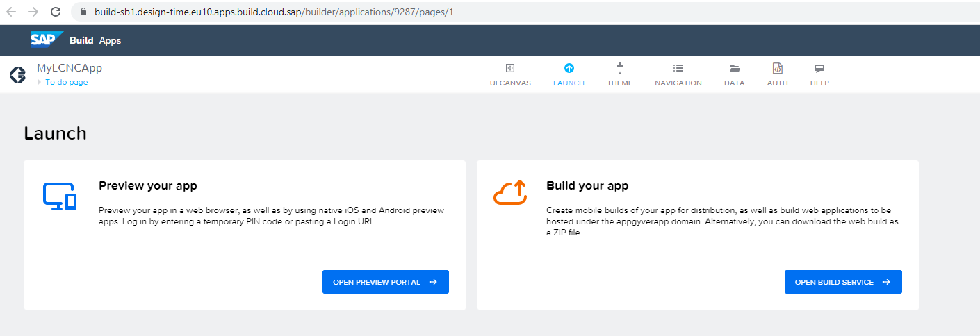Reload the page with browser refresh
Screen dimensions: 980x336
tap(56, 12)
